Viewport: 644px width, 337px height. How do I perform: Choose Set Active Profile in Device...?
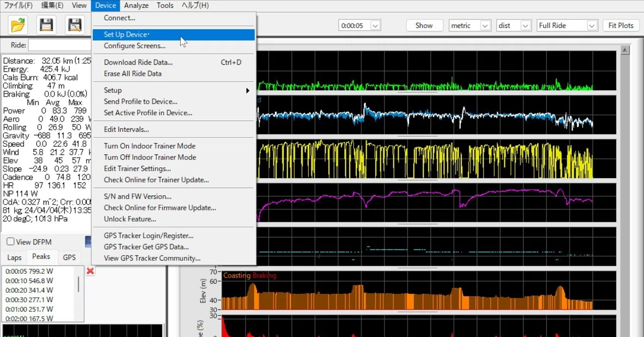174,113
